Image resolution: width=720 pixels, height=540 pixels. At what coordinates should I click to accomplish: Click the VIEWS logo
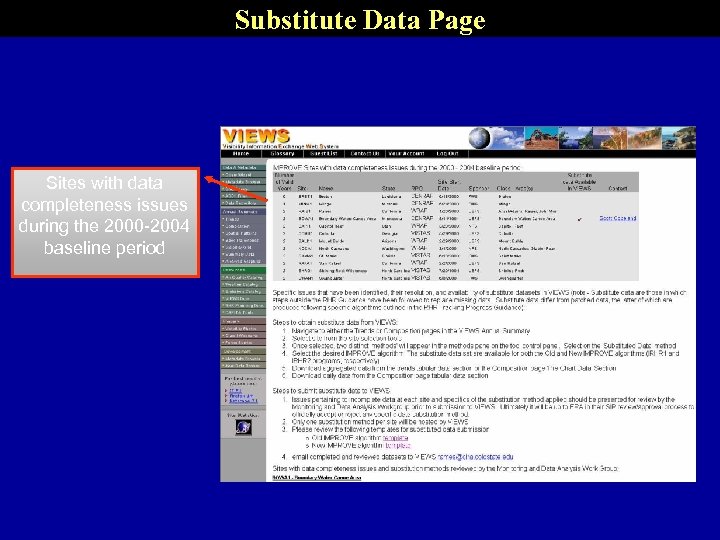point(256,136)
